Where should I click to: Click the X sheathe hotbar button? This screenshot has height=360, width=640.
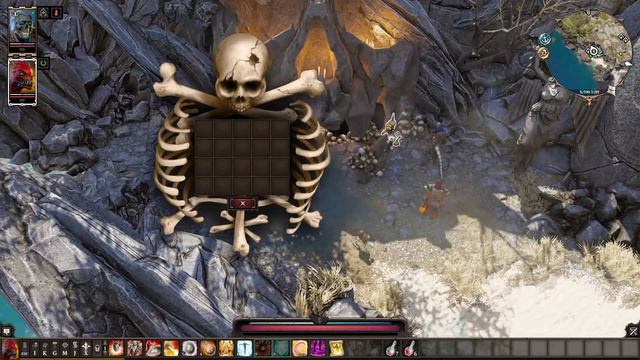pyautogui.click(x=86, y=349)
